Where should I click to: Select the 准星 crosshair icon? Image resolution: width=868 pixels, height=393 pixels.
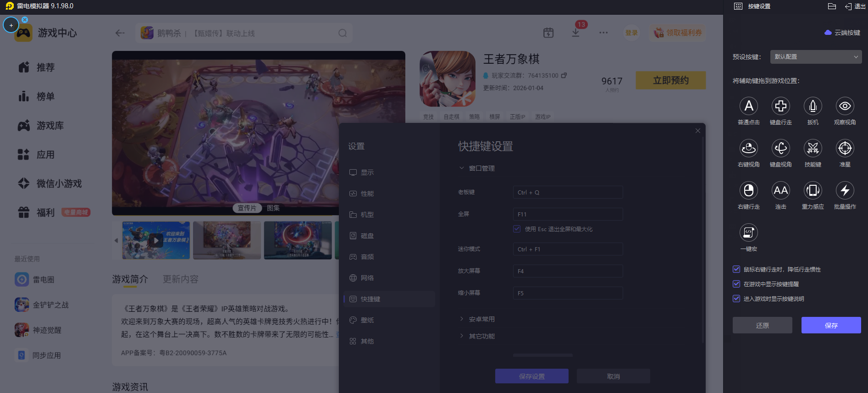click(845, 148)
